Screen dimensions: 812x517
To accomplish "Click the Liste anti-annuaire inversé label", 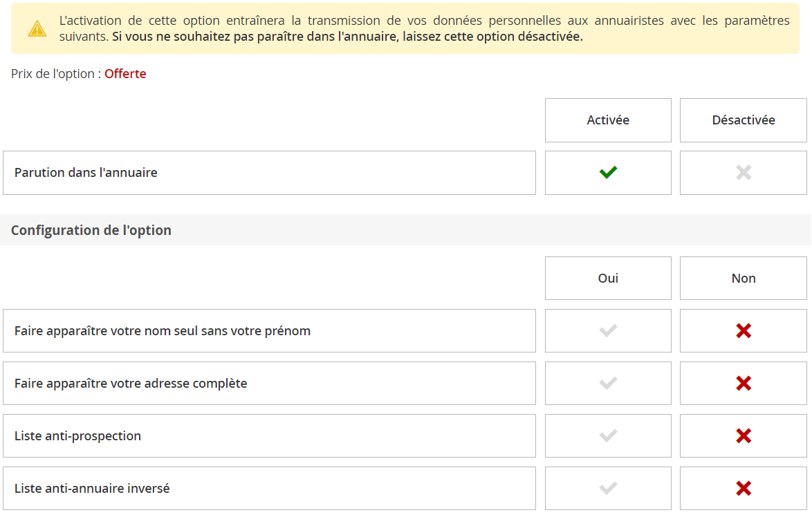I will (92, 489).
